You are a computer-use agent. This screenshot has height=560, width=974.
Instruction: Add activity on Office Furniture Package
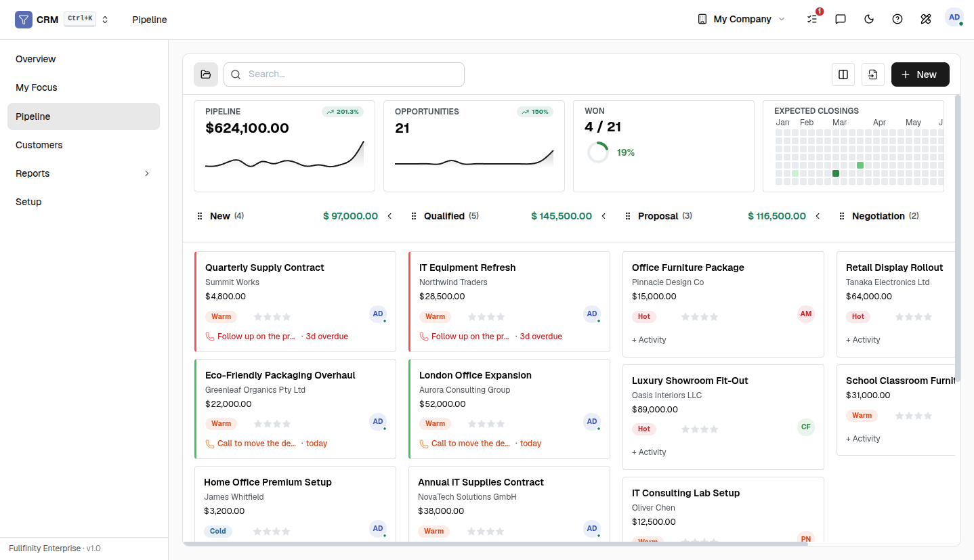tap(649, 340)
